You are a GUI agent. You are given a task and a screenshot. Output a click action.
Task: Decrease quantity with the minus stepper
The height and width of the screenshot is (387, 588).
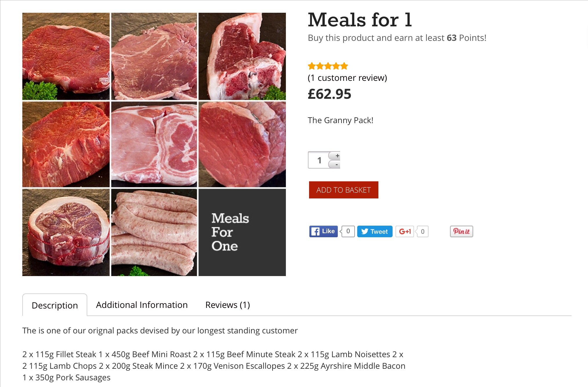pos(337,165)
